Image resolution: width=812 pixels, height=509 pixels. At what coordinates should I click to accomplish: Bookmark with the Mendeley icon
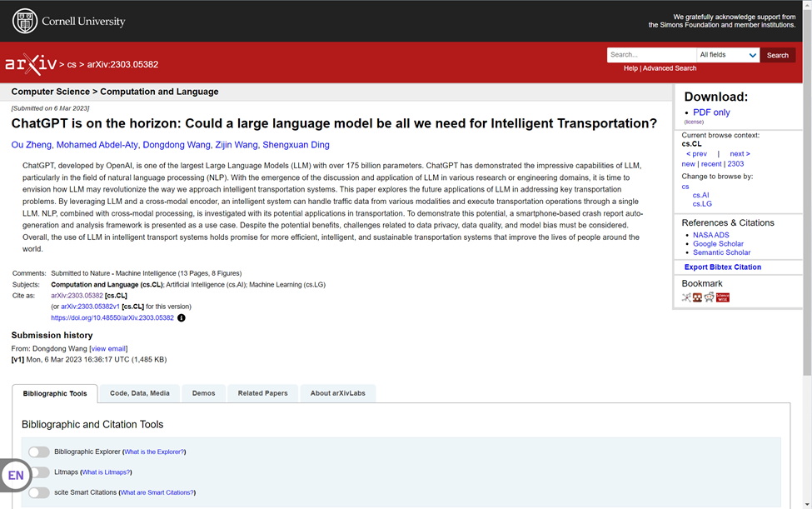698,297
